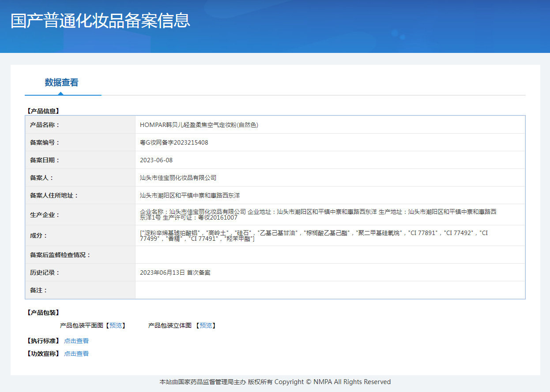Preview the 产品包装立体图 image
The height and width of the screenshot is (392, 550).
tap(205, 325)
